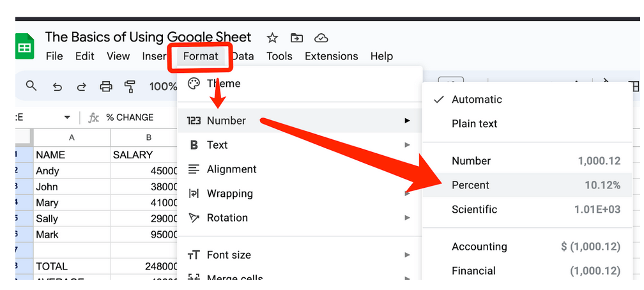
Task: Choose Percent number format
Action: tap(470, 185)
